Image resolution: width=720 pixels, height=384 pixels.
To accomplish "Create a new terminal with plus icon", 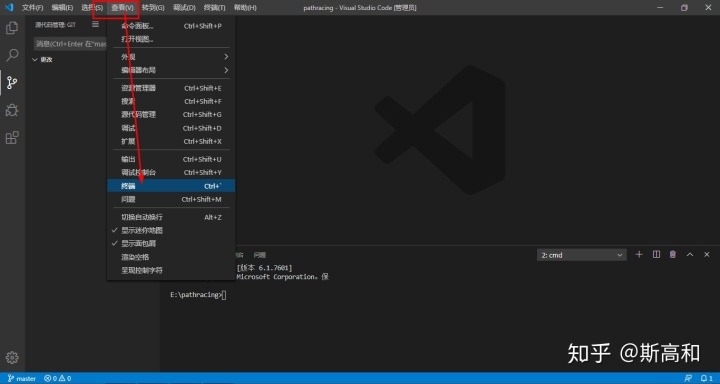I will click(639, 254).
